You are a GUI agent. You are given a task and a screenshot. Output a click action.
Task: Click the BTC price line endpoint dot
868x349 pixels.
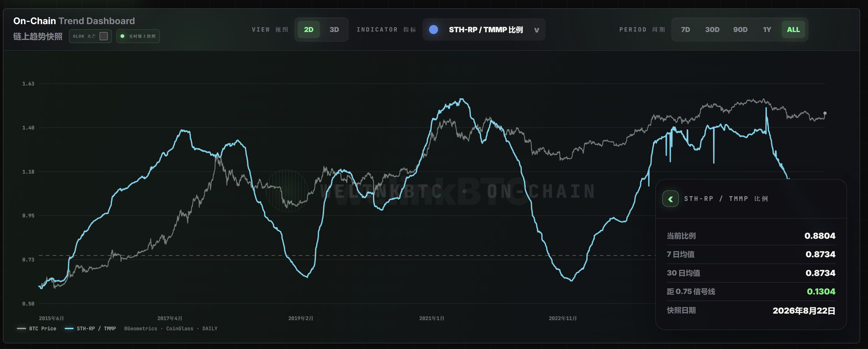pos(825,113)
